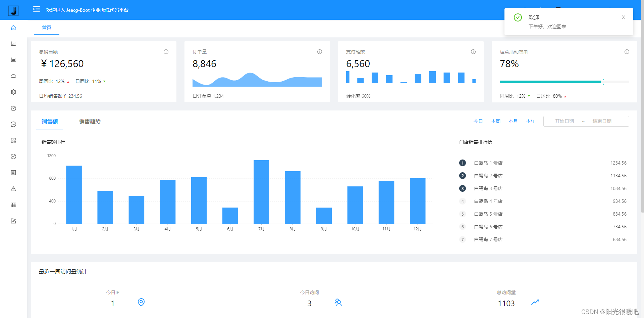Open the message bubble sidebar icon
644x318 pixels.
[x=13, y=124]
